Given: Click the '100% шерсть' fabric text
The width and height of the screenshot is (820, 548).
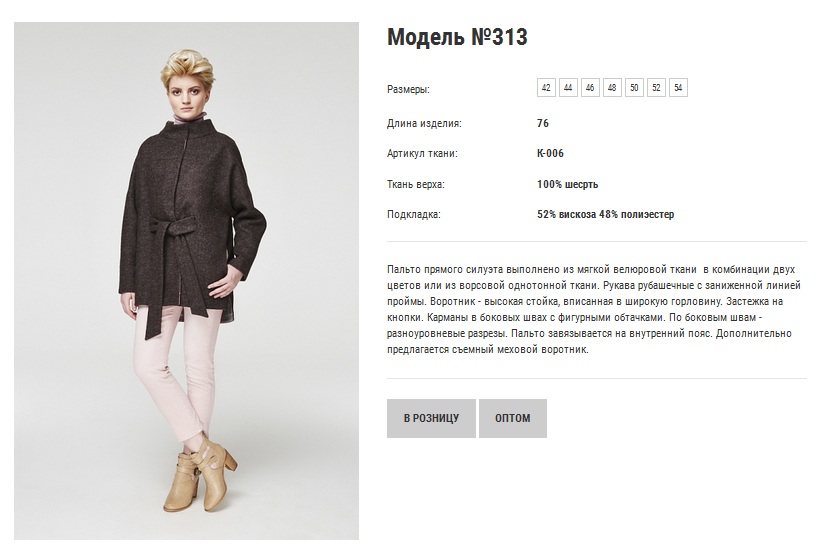Looking at the screenshot, I should click(567, 184).
